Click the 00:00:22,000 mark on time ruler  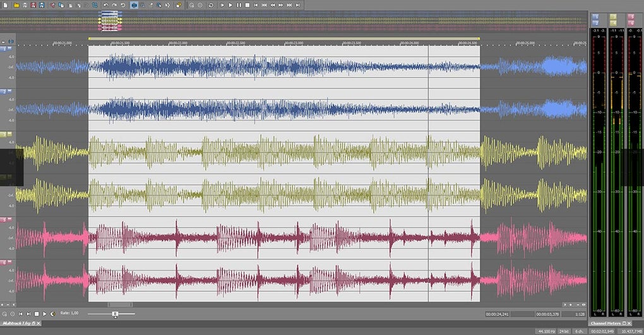(178, 44)
